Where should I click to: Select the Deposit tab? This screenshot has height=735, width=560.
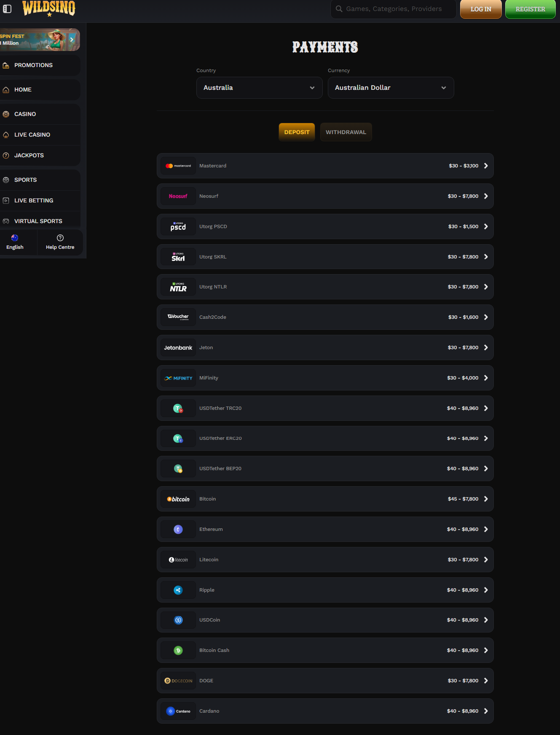pyautogui.click(x=297, y=132)
